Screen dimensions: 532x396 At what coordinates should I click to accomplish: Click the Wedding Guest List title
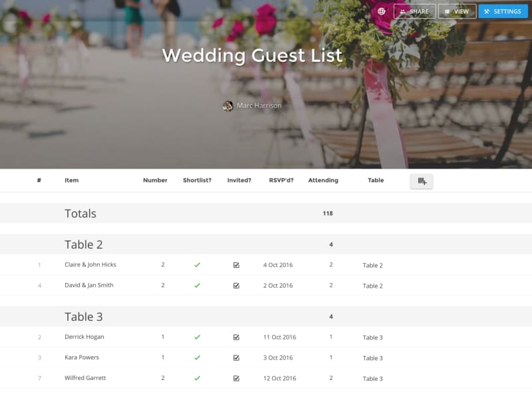click(x=252, y=55)
